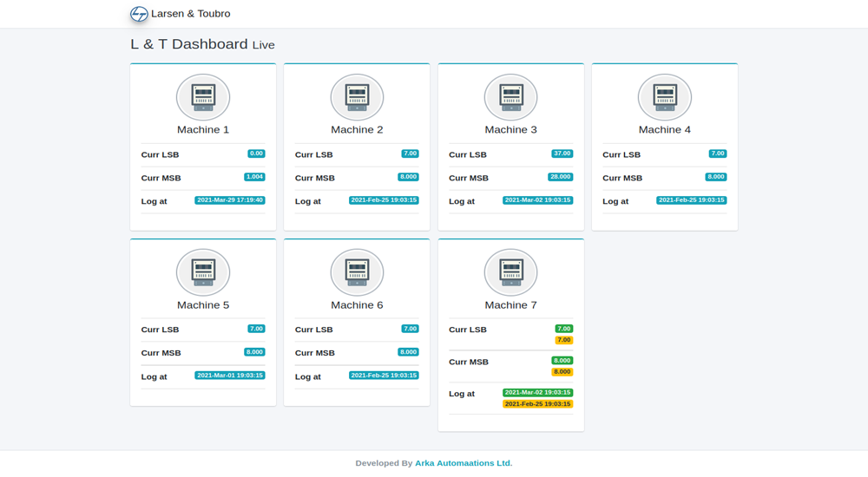Click the Machine 4 meter icon
Screen dimensions: 868x477
pyautogui.click(x=664, y=97)
